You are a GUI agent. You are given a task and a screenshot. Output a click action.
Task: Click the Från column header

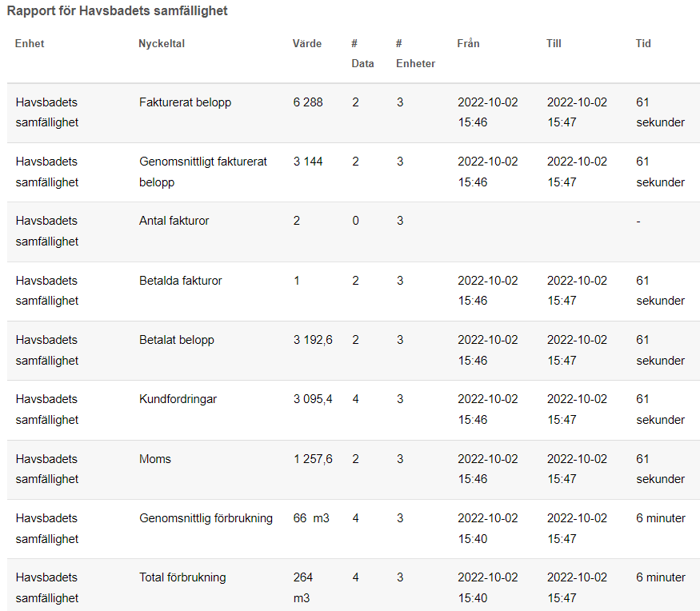468,43
